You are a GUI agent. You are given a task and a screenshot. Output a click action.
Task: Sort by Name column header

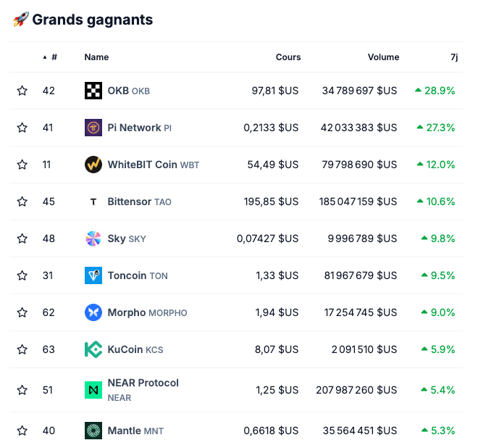click(x=96, y=57)
